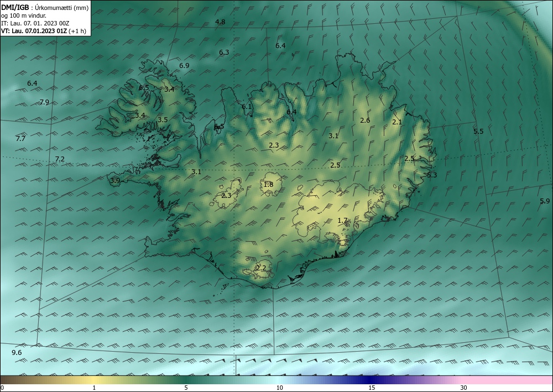Click the 7.9 value over the western sea
The width and height of the screenshot is (553, 392).
click(44, 102)
